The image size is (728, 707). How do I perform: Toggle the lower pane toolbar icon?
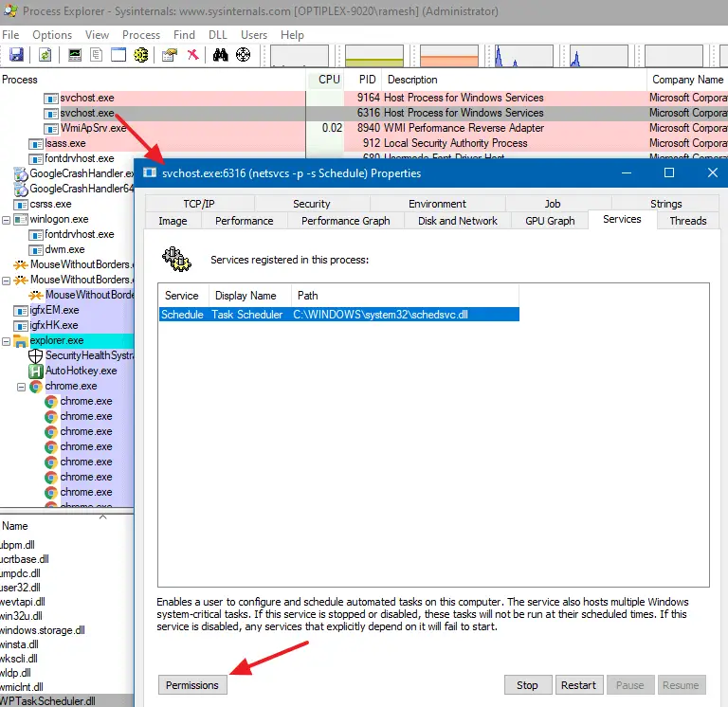click(x=118, y=55)
